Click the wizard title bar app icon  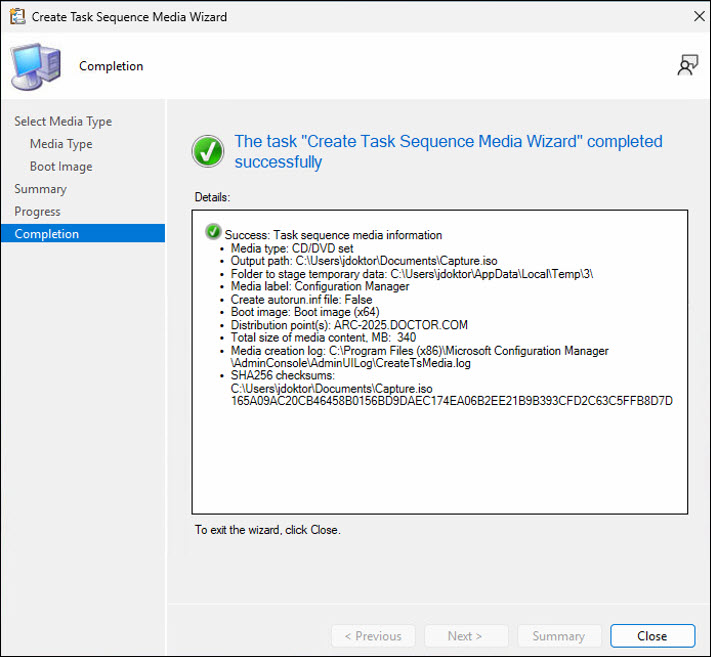16,16
